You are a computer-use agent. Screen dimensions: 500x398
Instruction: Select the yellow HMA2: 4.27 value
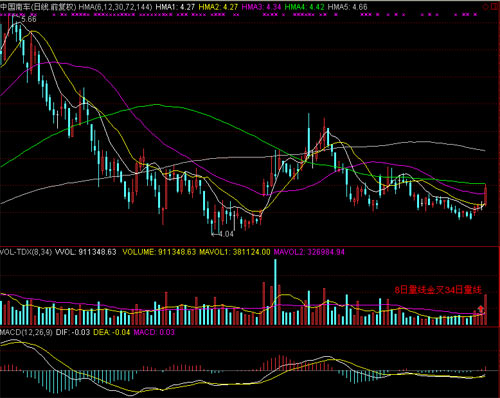218,7
